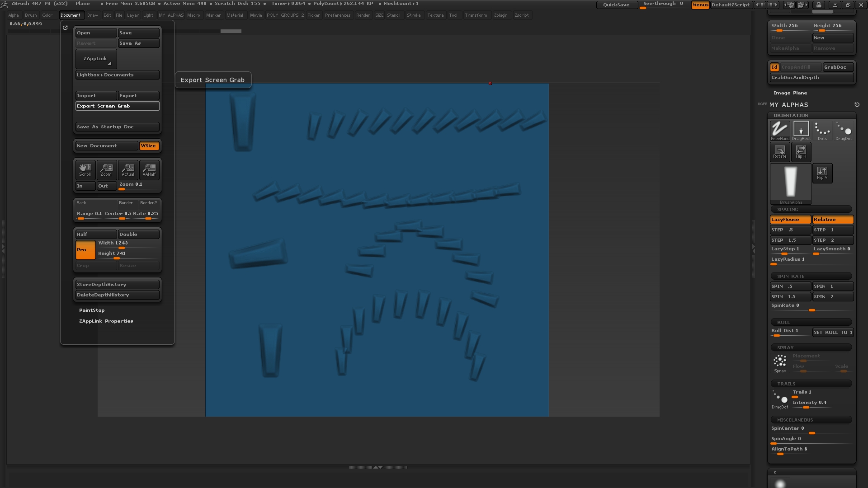Screen dimensions: 868x488
Task: Click the Flip H icon
Action: [x=801, y=151]
